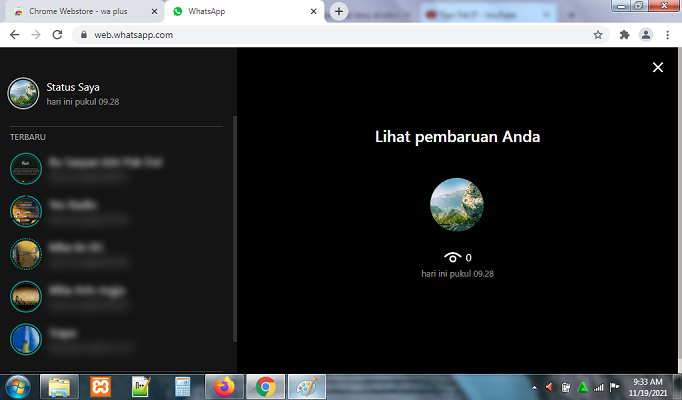Viewport: 682px width, 400px height.
Task: Click the eye icon showing view count
Action: [452, 257]
